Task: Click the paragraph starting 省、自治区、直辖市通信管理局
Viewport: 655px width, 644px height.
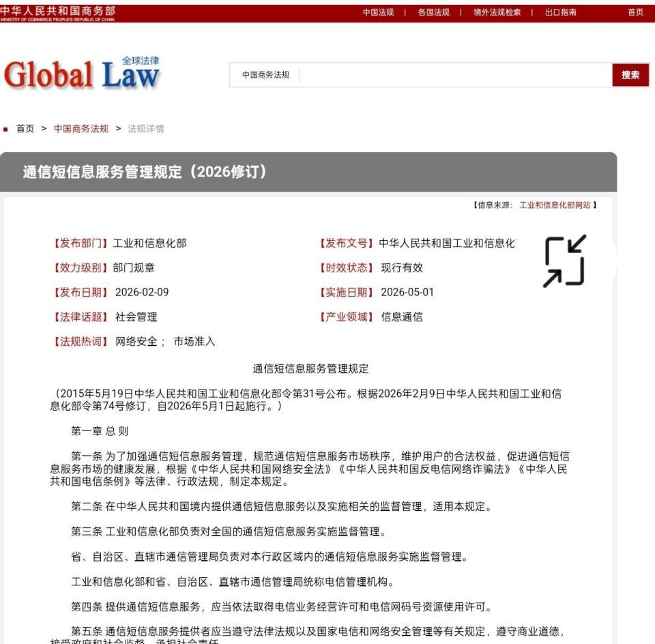Action: click(x=270, y=557)
